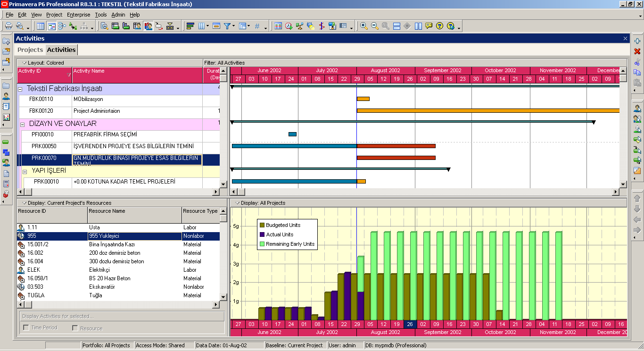
Task: Click the Add plus icon on right sidebar
Action: click(637, 41)
